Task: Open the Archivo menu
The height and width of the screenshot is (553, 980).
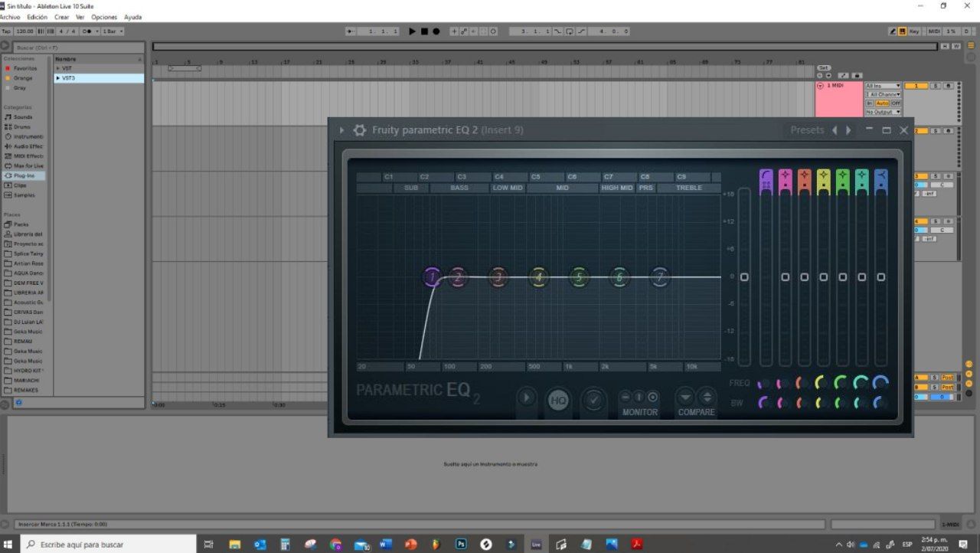Action: pos(11,17)
